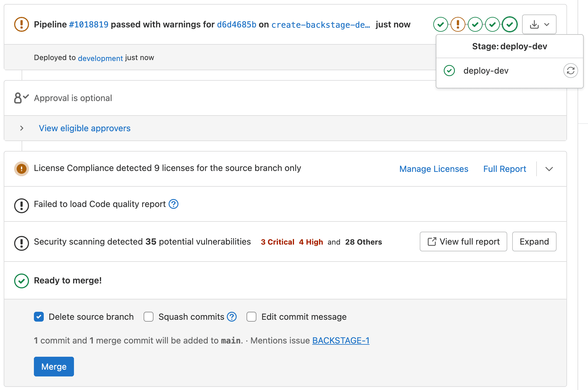Image resolution: width=588 pixels, height=390 pixels.
Task: Open Squash commits help question icon
Action: click(232, 317)
